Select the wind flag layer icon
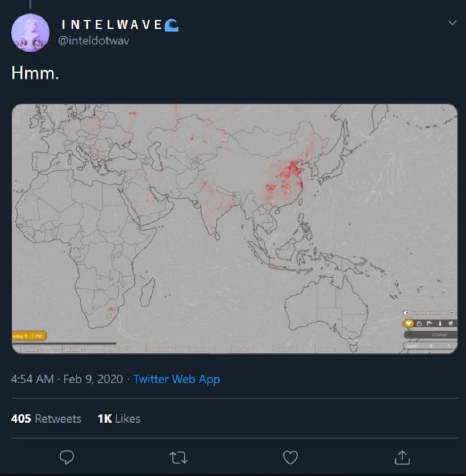This screenshot has width=466, height=476. [x=430, y=324]
